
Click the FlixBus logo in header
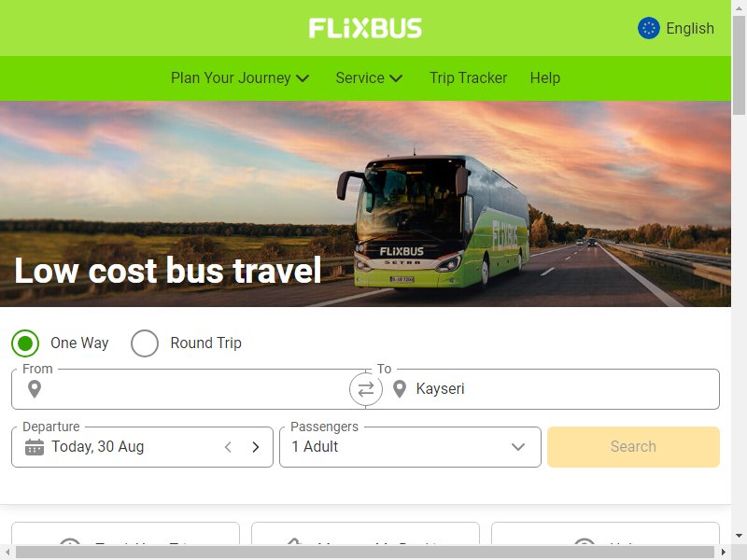tap(365, 28)
